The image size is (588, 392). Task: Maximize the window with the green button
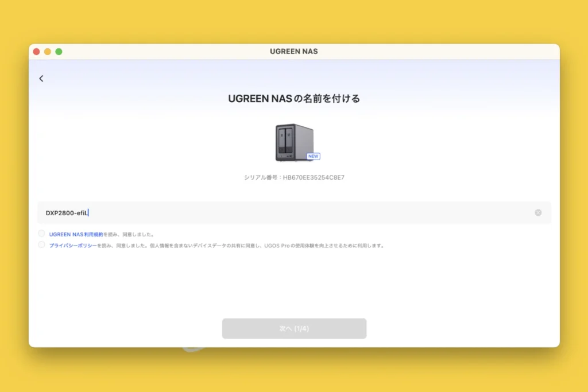coord(59,52)
